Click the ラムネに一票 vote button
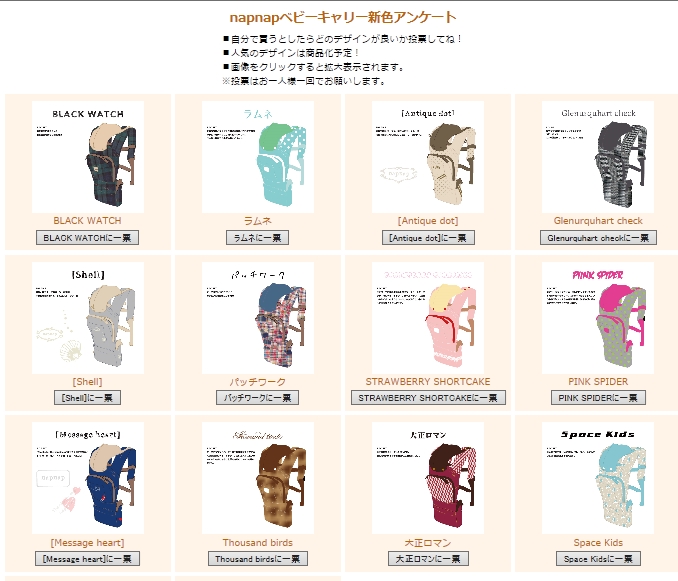The width and height of the screenshot is (678, 581). [x=257, y=238]
